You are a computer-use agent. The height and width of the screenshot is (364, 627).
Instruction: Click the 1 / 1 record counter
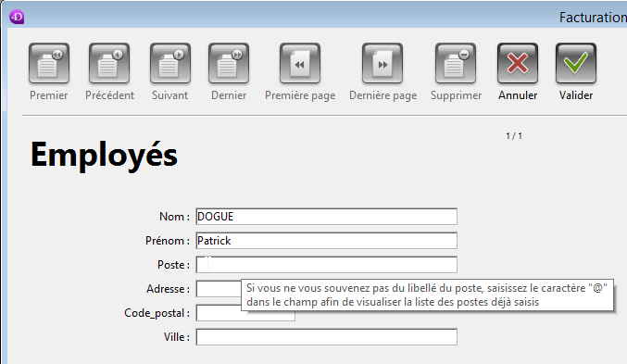[x=514, y=136]
